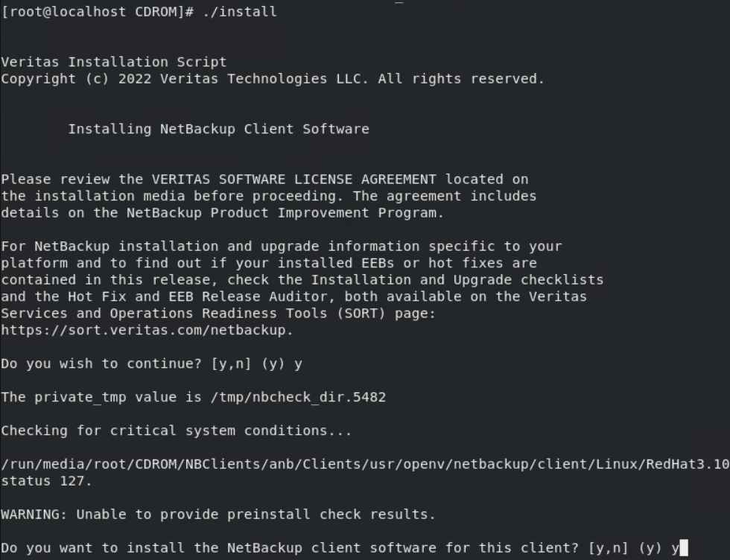Click the /run/media/root/CDROM/NBClients path line
This screenshot has width=730, height=560.
365,464
